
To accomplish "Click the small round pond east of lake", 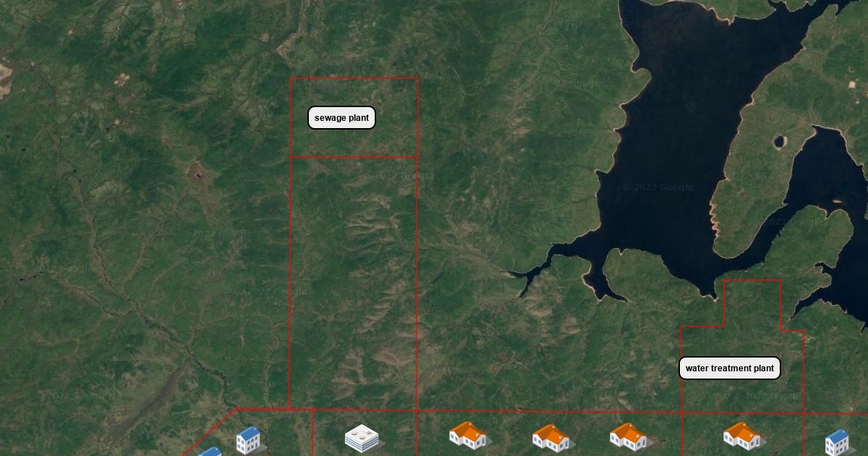I will 779,141.
